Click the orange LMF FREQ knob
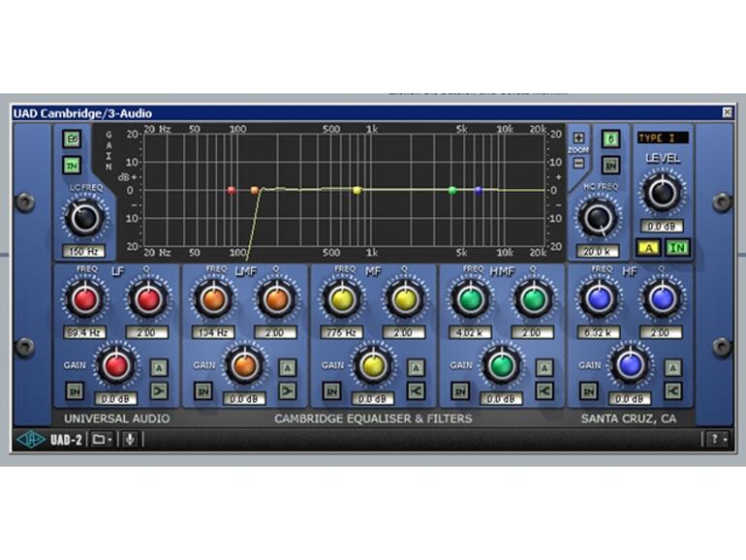 point(213,299)
